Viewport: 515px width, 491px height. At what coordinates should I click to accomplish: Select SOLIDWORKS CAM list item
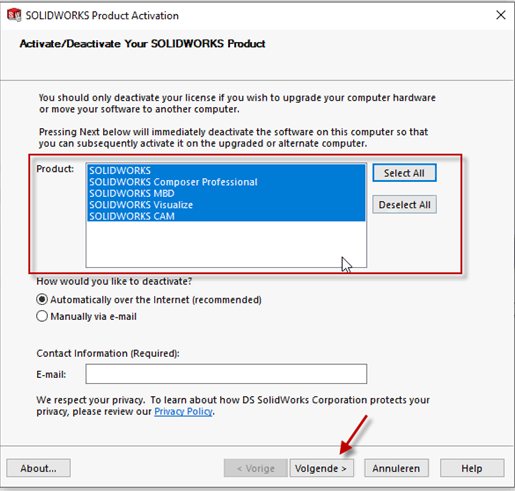pos(226,216)
